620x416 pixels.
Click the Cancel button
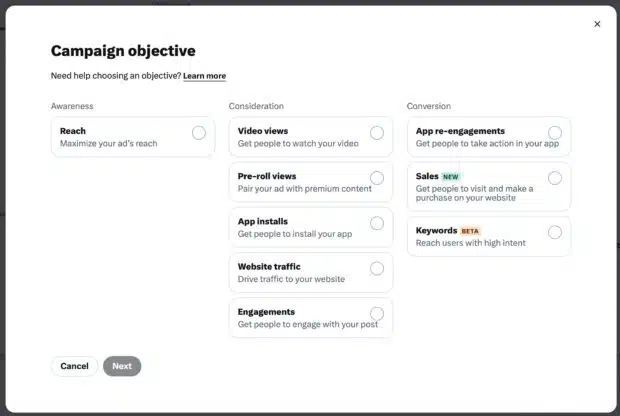pyautogui.click(x=74, y=366)
